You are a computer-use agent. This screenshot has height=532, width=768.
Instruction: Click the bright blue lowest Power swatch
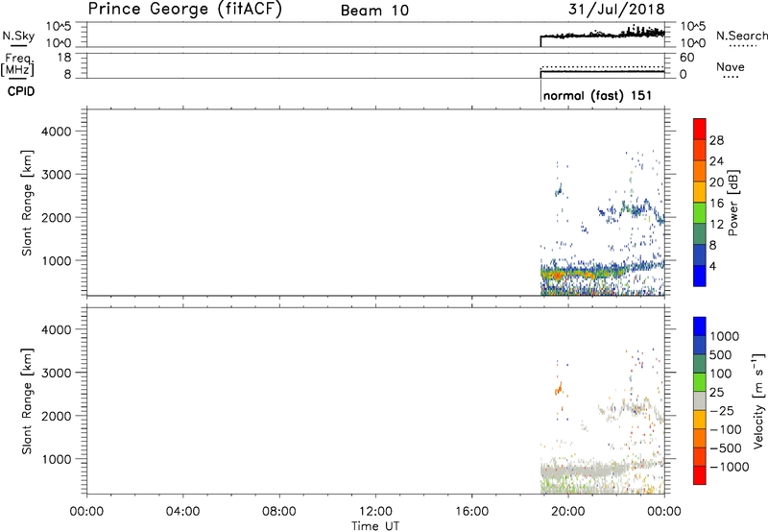[x=700, y=276]
